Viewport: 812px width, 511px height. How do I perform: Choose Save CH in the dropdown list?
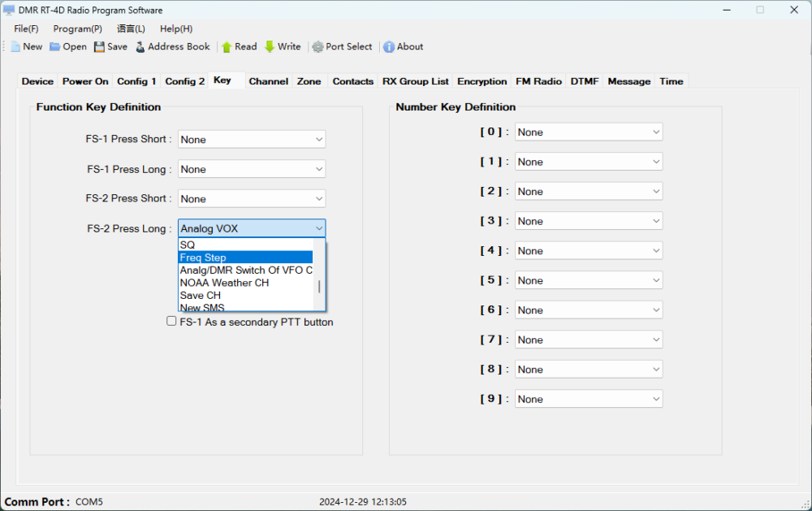[201, 296]
